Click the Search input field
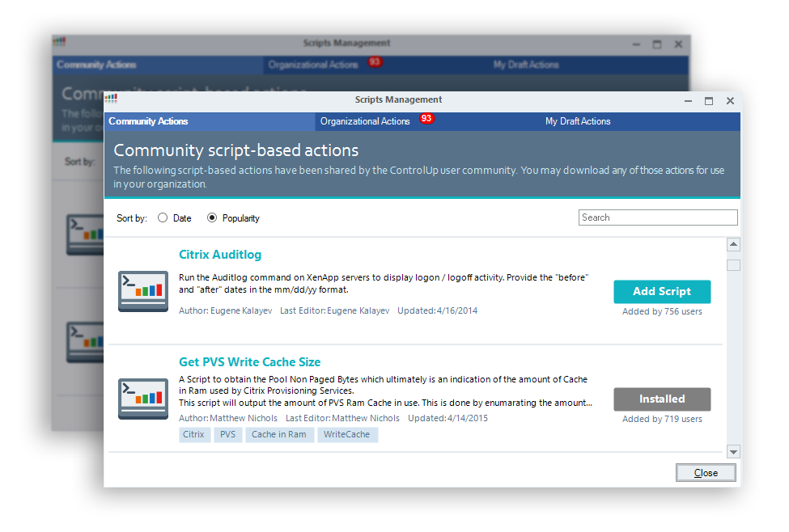The image size is (789, 532). pos(658,217)
